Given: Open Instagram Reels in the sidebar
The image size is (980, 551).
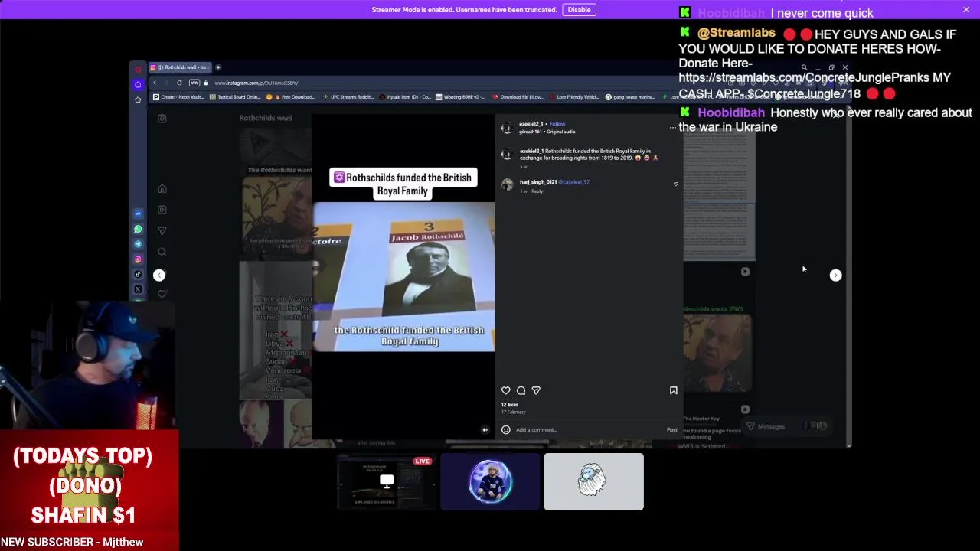Looking at the screenshot, I should coord(162,210).
